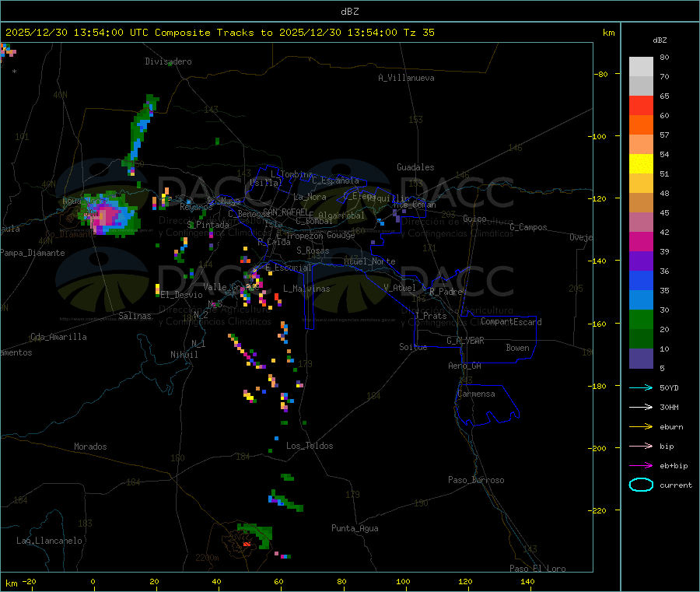The width and height of the screenshot is (700, 592).
Task: Click the elongated green-blue echo below Divisadero
Action: (x=140, y=134)
